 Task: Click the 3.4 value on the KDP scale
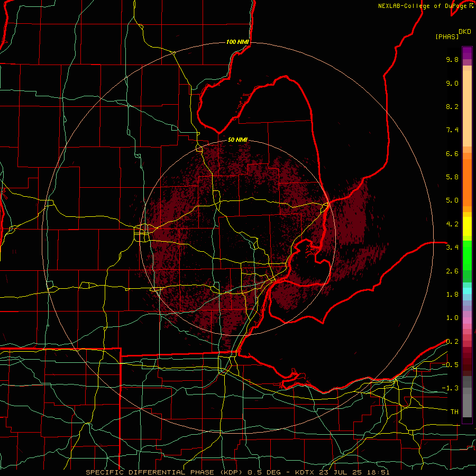(452, 248)
